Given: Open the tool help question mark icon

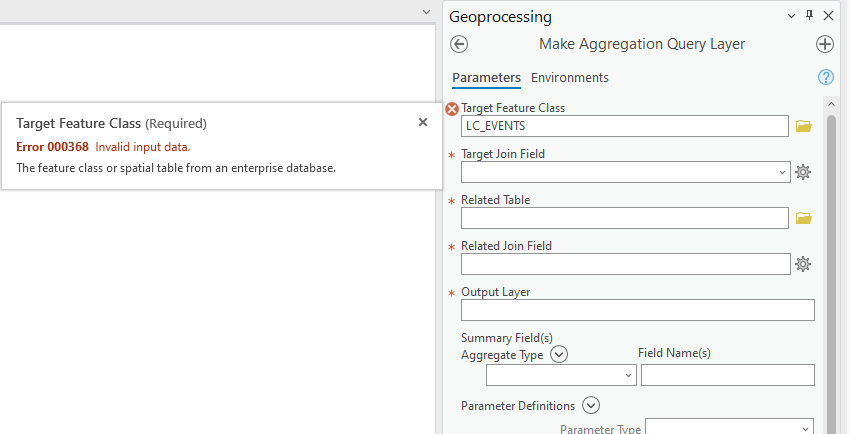Looking at the screenshot, I should 826,77.
